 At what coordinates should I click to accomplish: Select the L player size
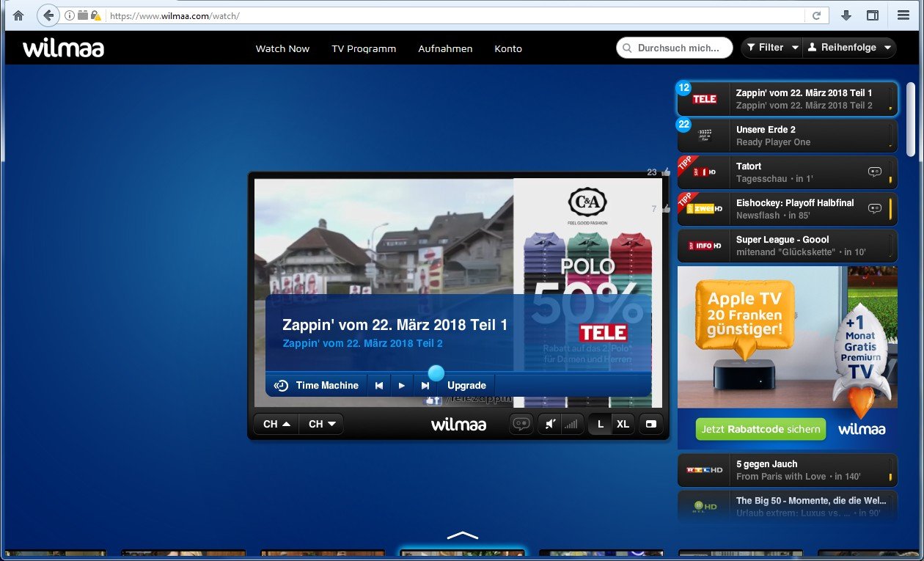tap(601, 424)
